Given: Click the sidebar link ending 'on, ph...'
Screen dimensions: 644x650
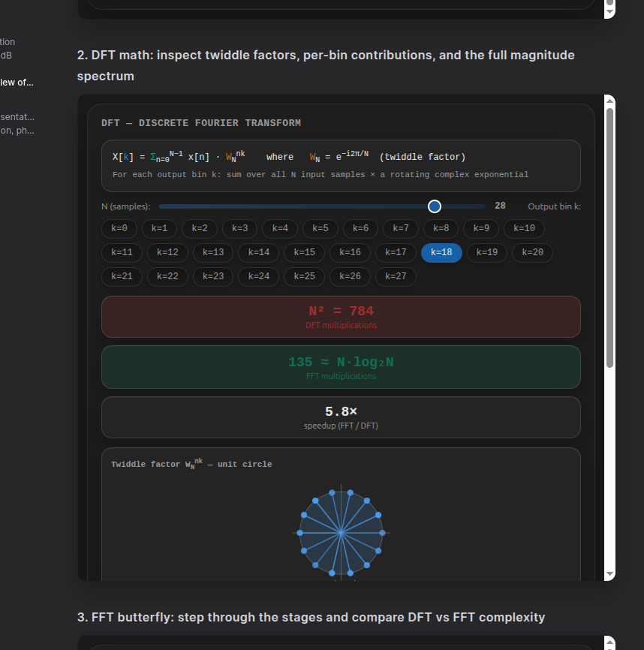Looking at the screenshot, I should [x=17, y=131].
